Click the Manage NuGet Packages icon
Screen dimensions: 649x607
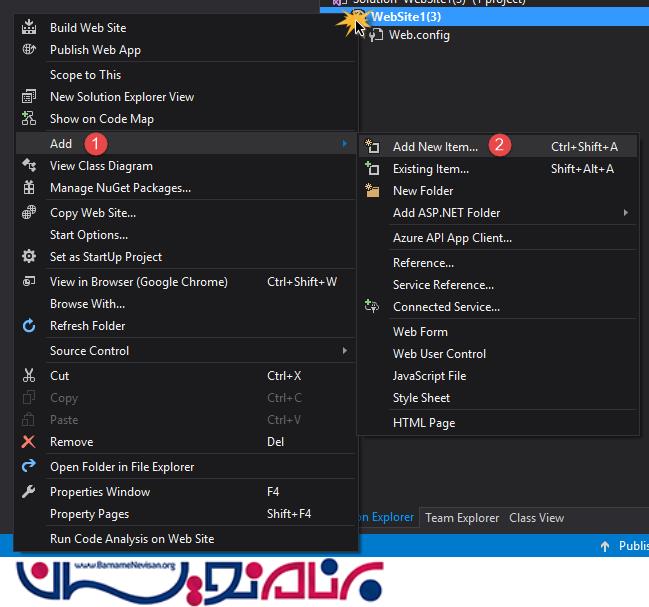tap(29, 188)
